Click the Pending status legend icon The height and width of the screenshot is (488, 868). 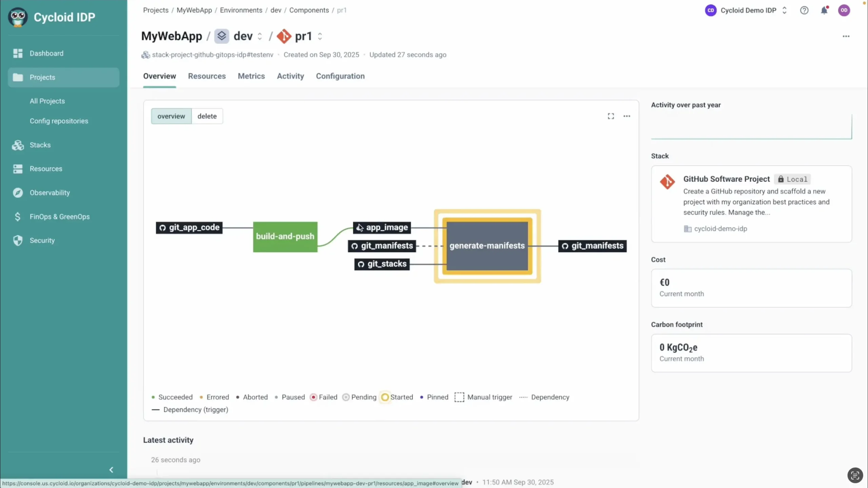pyautogui.click(x=346, y=397)
